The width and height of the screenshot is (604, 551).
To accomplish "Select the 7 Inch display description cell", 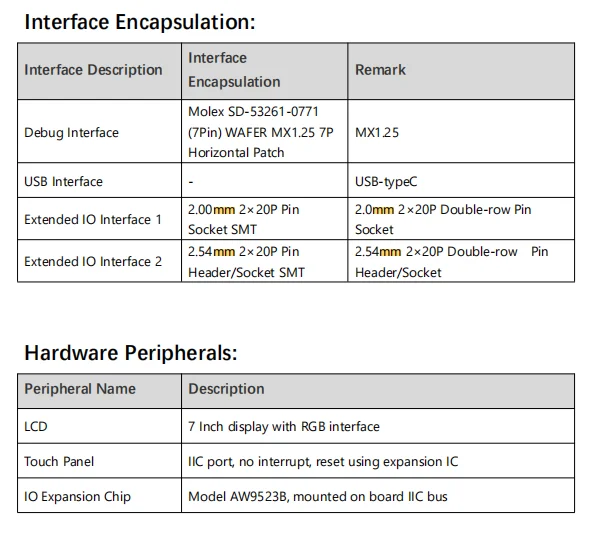I will pos(284,427).
